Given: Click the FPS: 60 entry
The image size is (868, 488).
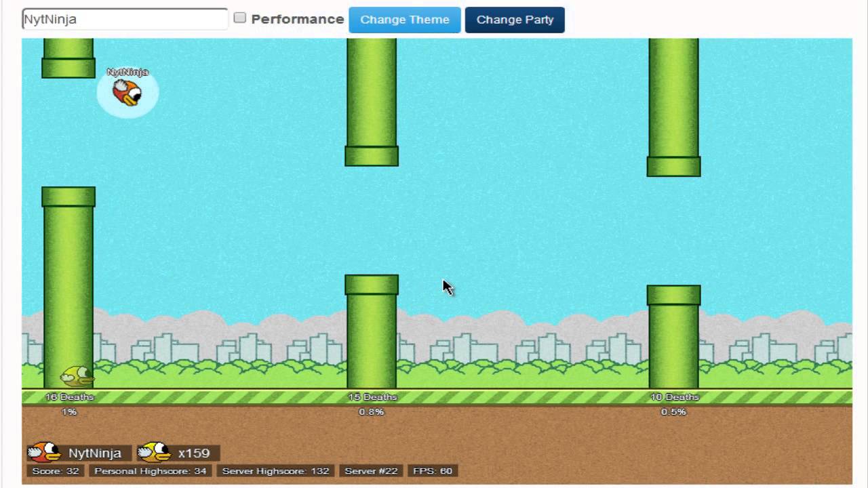Looking at the screenshot, I should 433,471.
